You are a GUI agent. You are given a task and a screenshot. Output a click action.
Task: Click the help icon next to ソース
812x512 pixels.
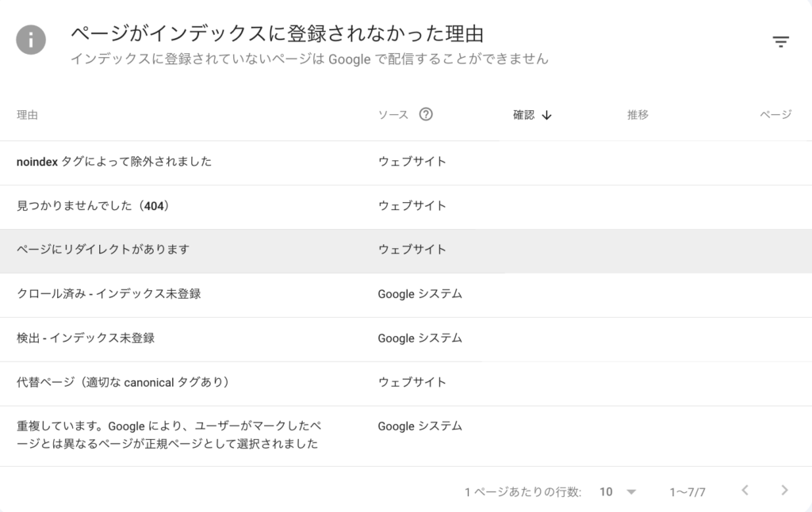pyautogui.click(x=426, y=114)
